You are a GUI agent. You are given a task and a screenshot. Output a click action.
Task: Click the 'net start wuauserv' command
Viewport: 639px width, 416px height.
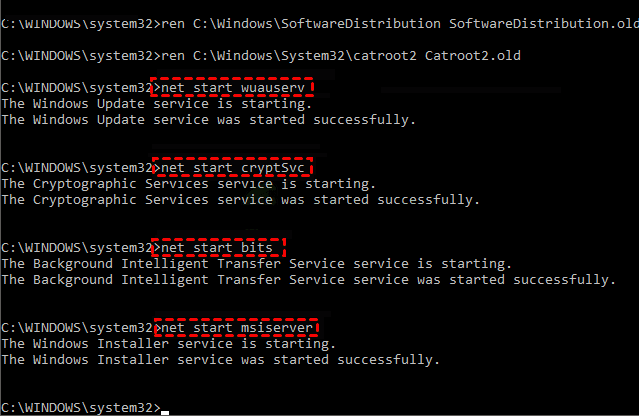point(231,88)
